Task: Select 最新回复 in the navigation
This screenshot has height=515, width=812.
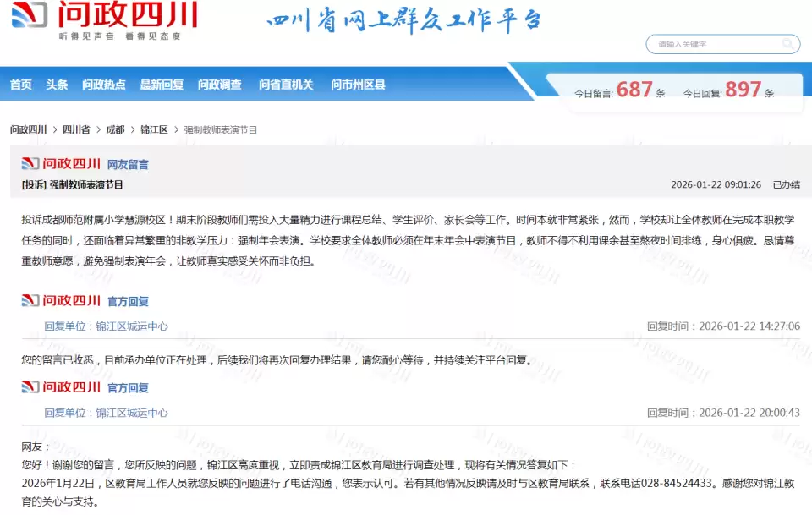Action: 162,85
